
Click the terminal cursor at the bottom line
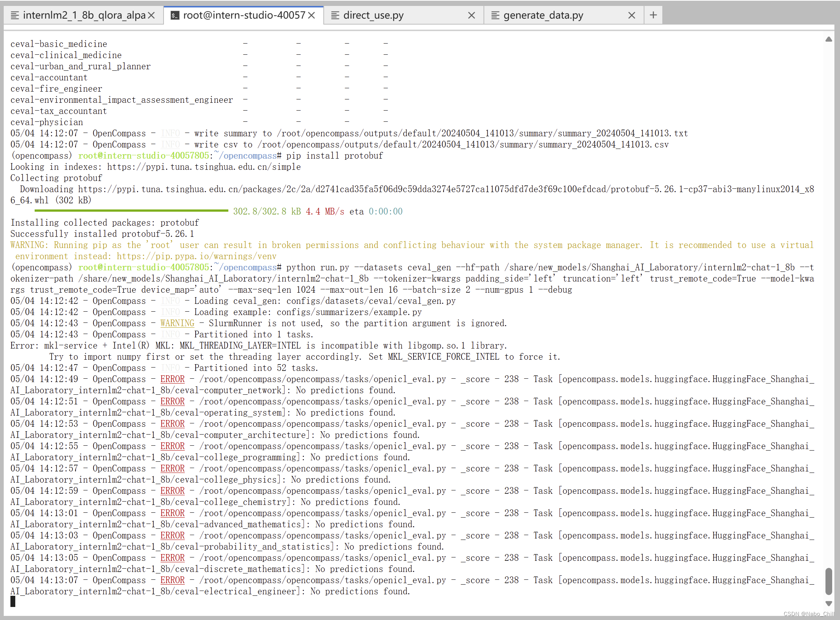13,602
